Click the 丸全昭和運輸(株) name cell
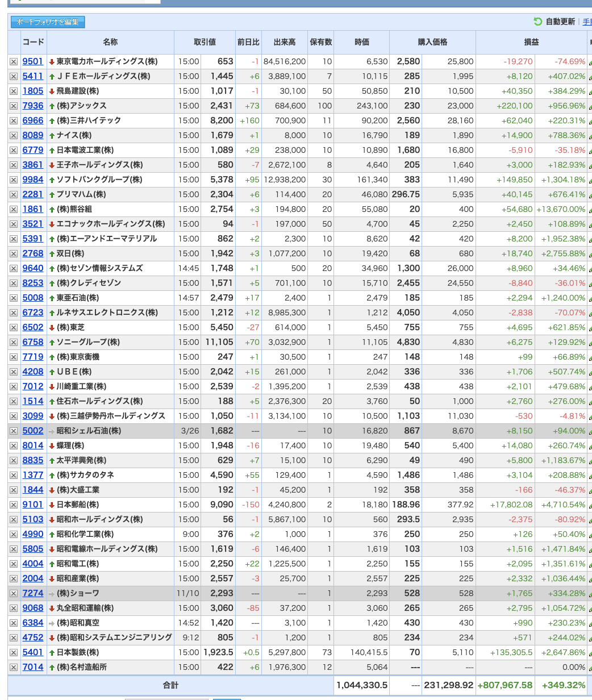This screenshot has height=700, width=592. 110,608
